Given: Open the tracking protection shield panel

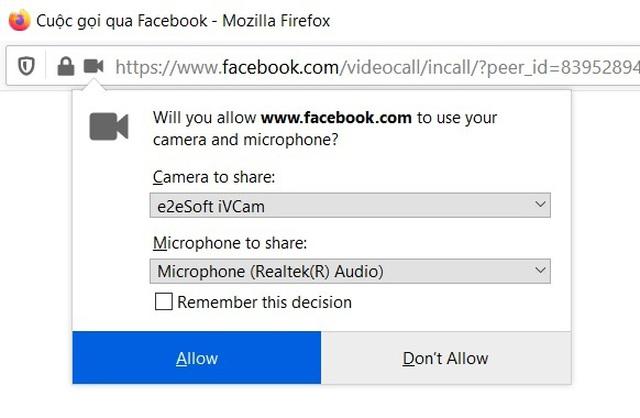Looking at the screenshot, I should (x=27, y=67).
